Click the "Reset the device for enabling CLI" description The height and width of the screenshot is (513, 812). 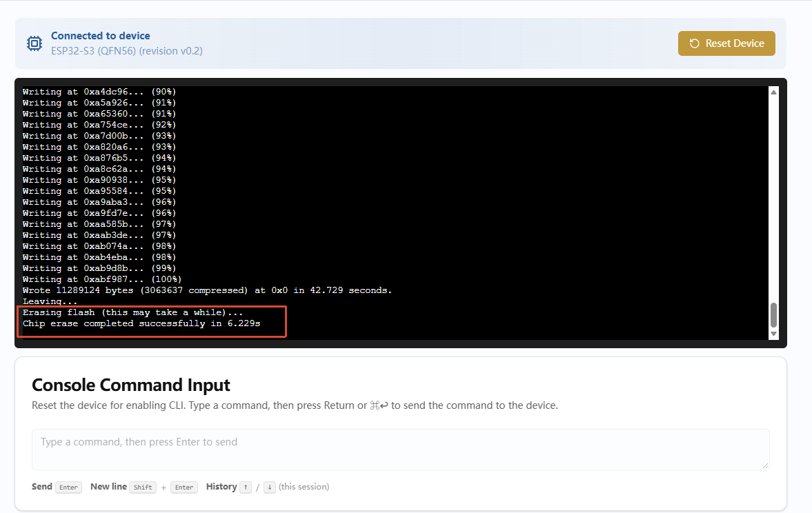click(295, 405)
